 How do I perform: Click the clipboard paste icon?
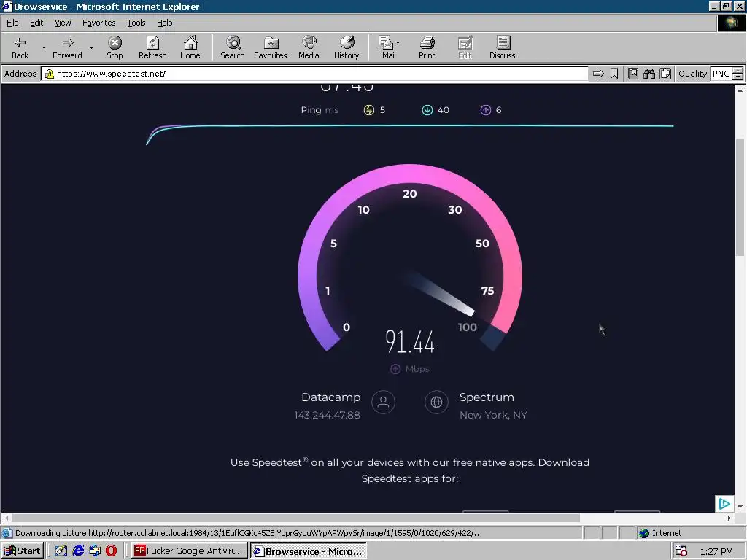pyautogui.click(x=665, y=74)
